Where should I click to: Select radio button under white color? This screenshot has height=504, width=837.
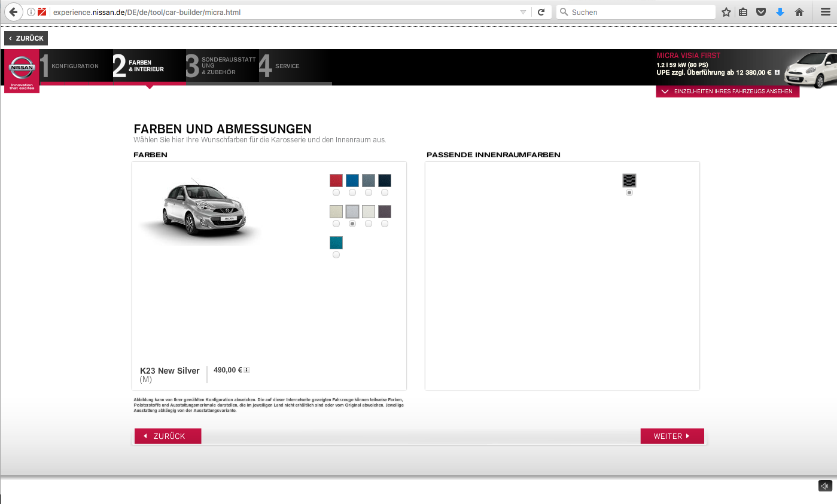pos(369,224)
